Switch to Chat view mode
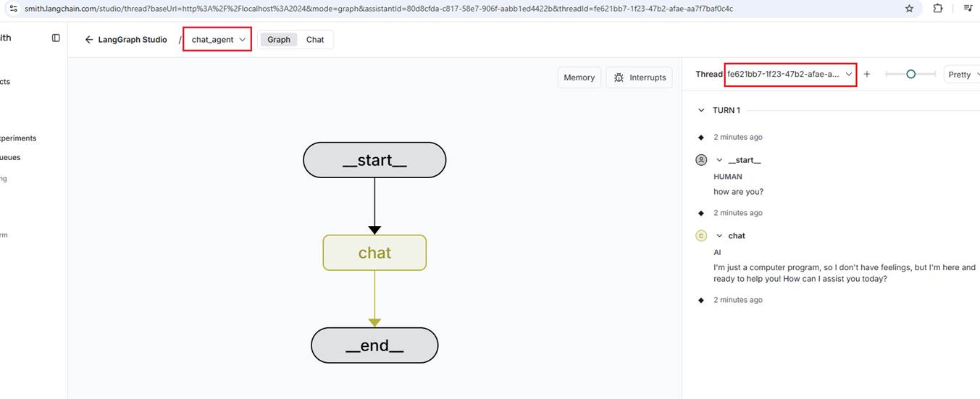The width and height of the screenshot is (980, 399). (x=315, y=40)
